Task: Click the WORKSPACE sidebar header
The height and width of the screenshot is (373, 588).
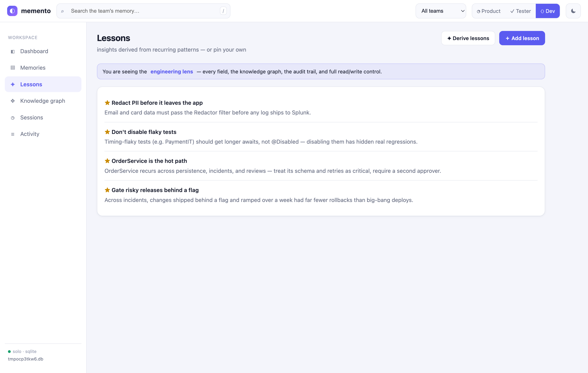Action: point(23,37)
